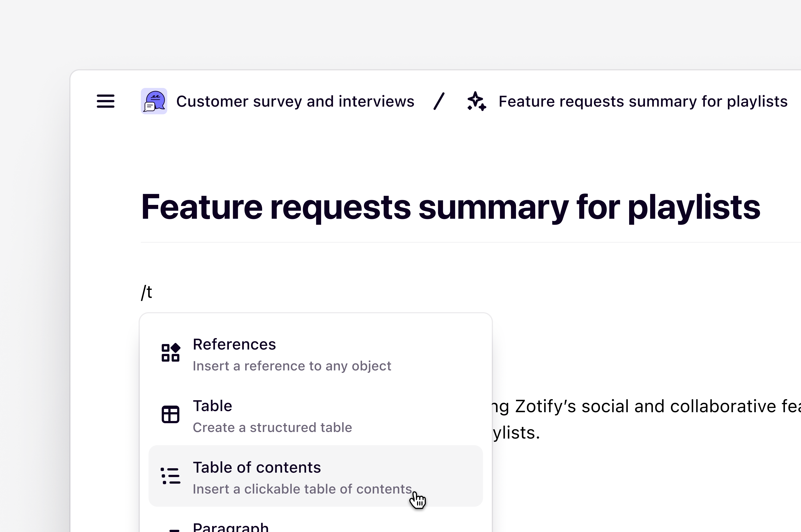This screenshot has width=801, height=532.
Task: Select References from the slash menu
Action: coord(234,344)
